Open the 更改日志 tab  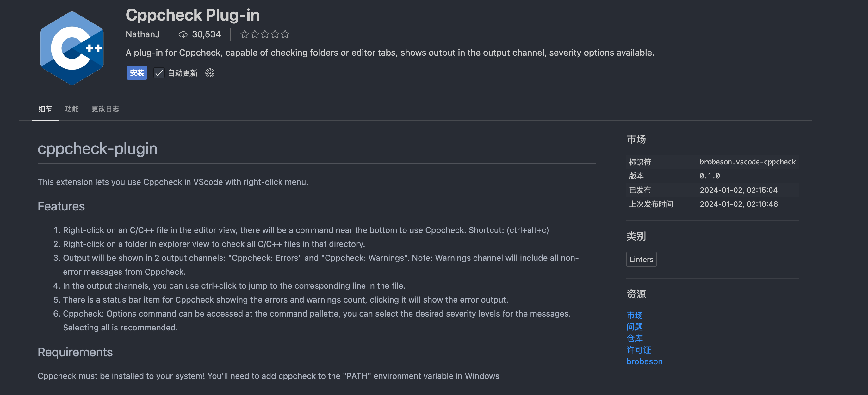[105, 109]
